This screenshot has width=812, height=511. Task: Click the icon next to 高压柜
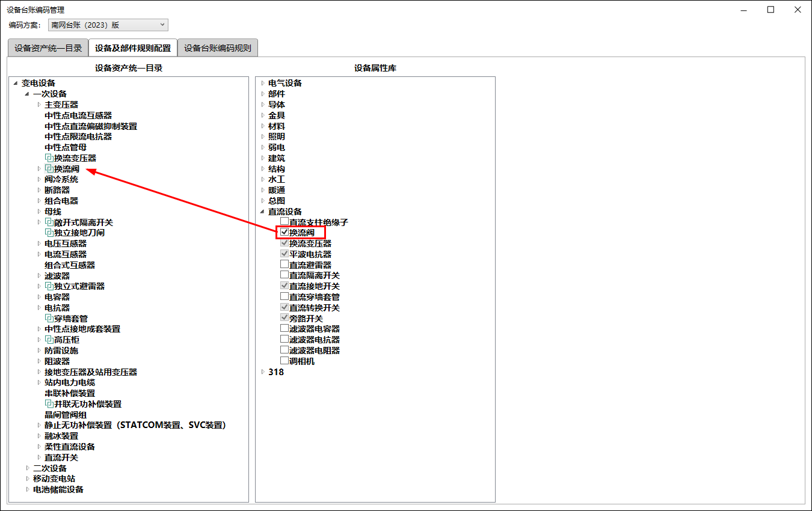(x=49, y=340)
